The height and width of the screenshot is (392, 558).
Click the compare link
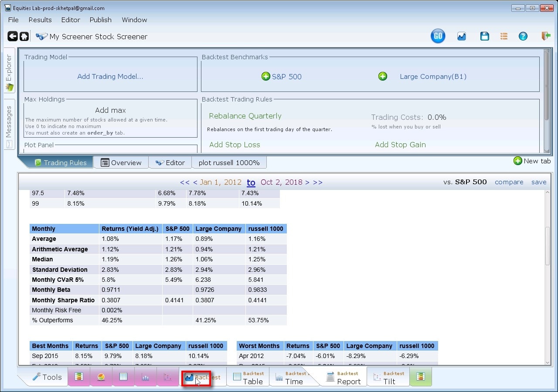[x=509, y=182]
